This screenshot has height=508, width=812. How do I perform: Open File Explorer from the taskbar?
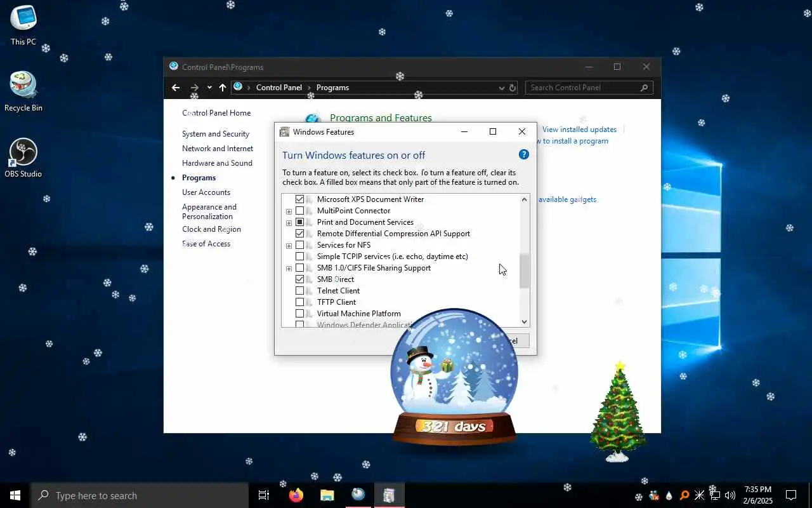[x=327, y=495]
